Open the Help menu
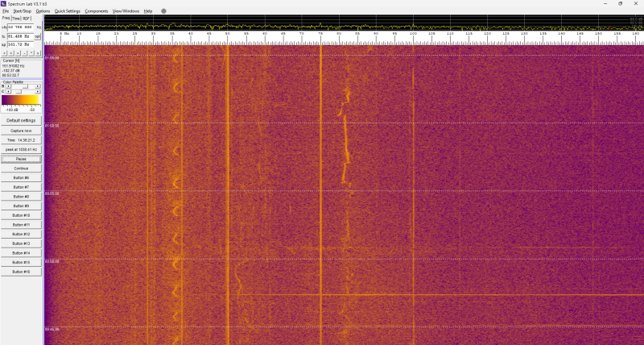This screenshot has width=644, height=345. (148, 11)
